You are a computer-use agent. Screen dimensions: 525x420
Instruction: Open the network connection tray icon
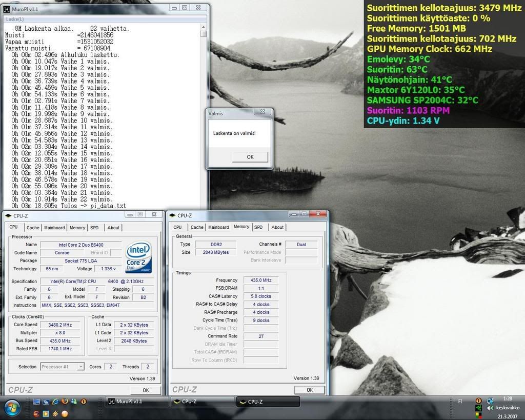(x=490, y=401)
